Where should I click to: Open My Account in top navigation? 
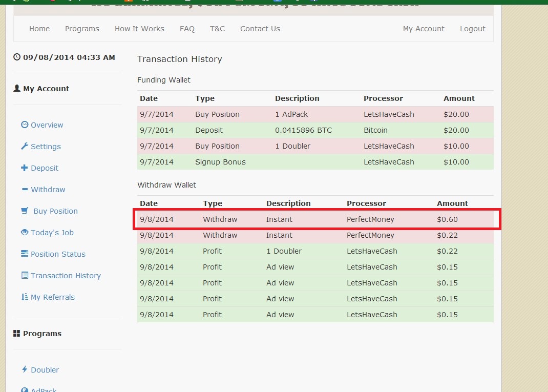(x=424, y=29)
